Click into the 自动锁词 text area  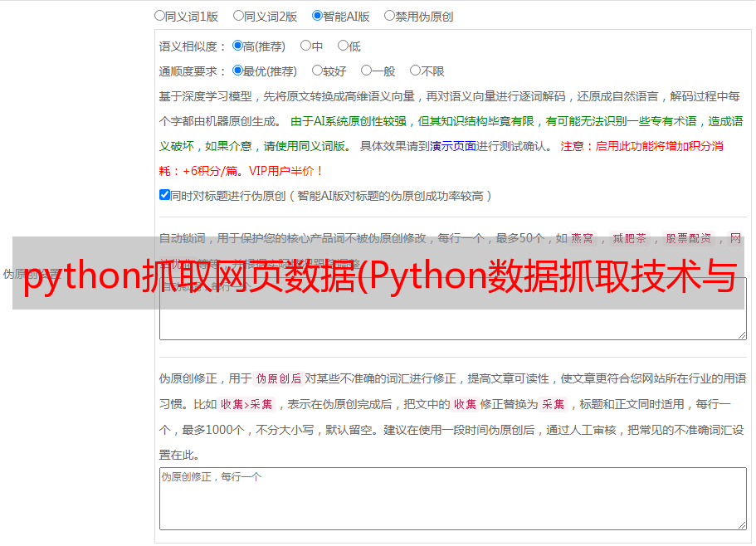pyautogui.click(x=453, y=309)
